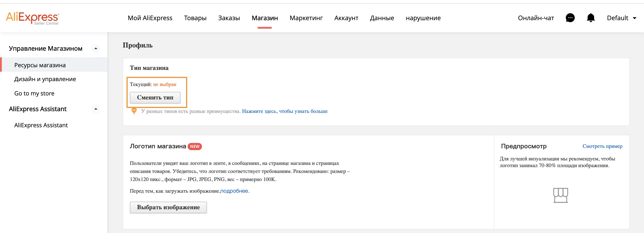Click the Смотреть пример link
Screen dimensions: 644x233
(x=603, y=146)
